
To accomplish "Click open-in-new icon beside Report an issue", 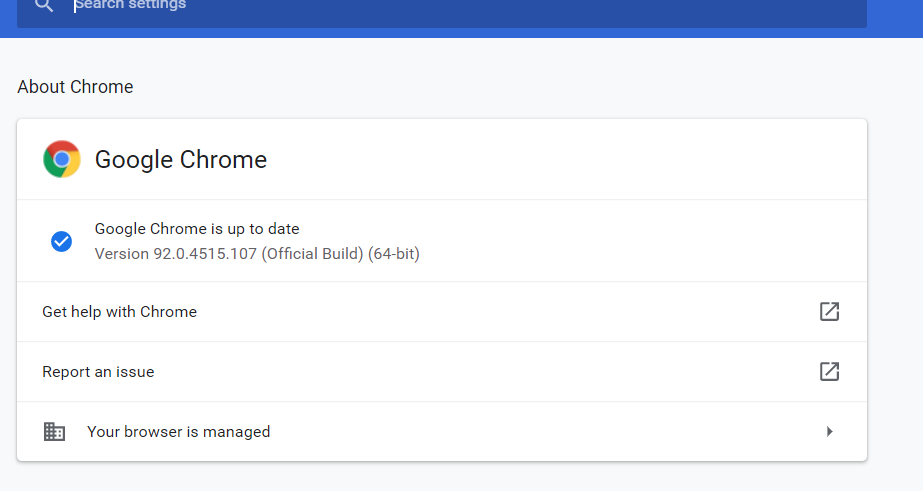I will (829, 371).
